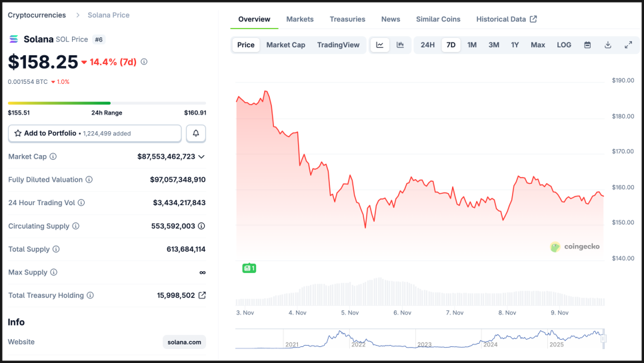Click the range handle on the mini history chart
Viewport: 644px width, 363px height.
coord(603,338)
